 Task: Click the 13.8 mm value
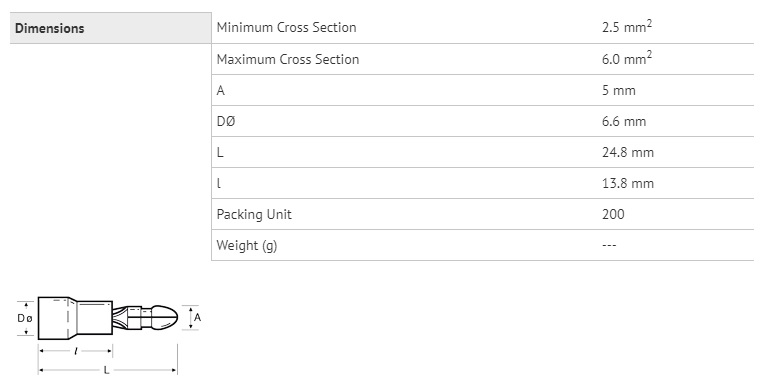pos(628,183)
